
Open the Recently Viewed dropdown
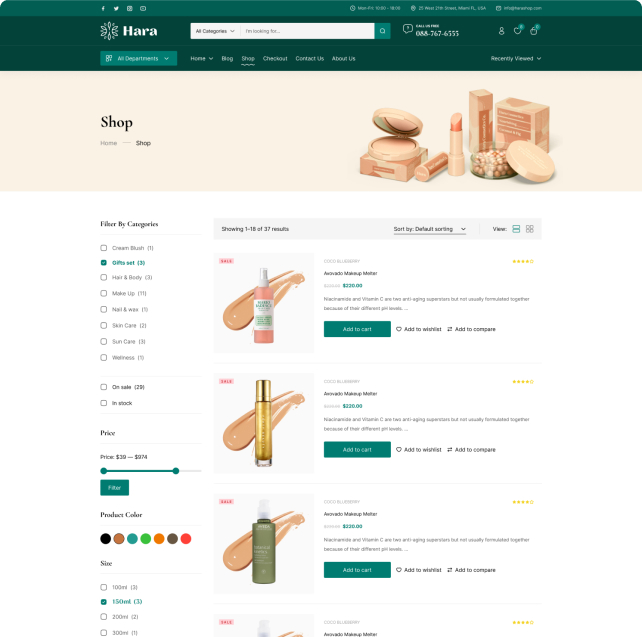coord(516,59)
